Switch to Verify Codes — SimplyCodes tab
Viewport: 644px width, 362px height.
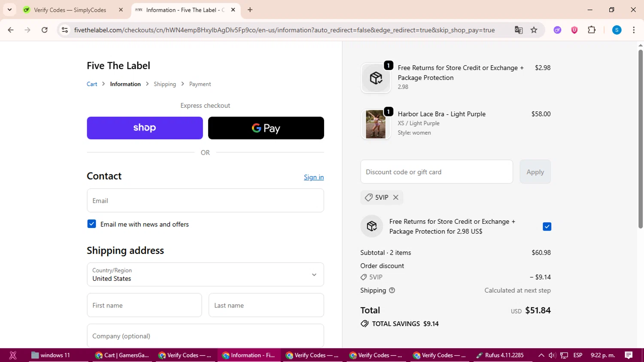(x=70, y=10)
